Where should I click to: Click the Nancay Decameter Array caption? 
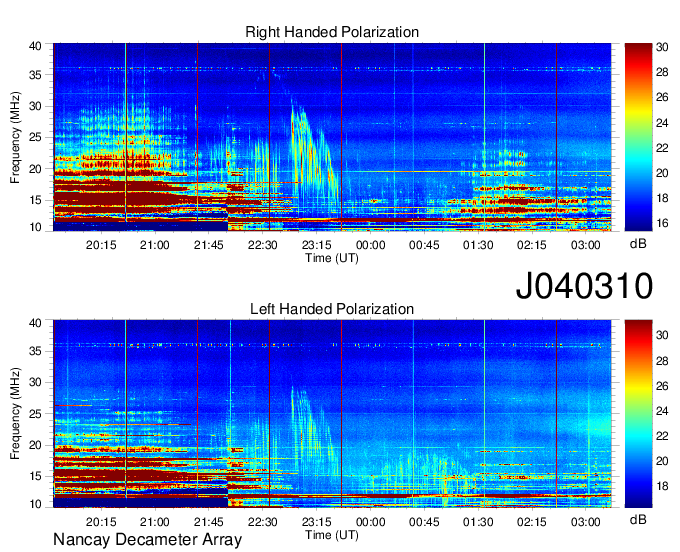click(x=147, y=539)
